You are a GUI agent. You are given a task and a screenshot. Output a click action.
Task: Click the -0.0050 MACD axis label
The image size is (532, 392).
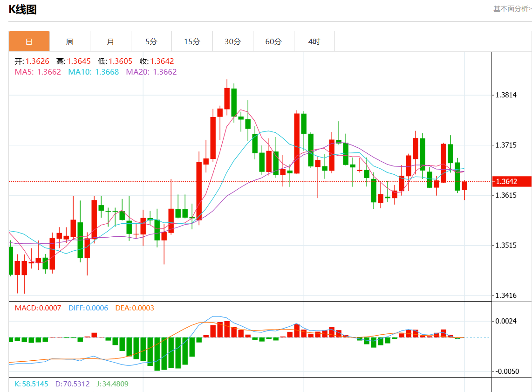[507, 371]
